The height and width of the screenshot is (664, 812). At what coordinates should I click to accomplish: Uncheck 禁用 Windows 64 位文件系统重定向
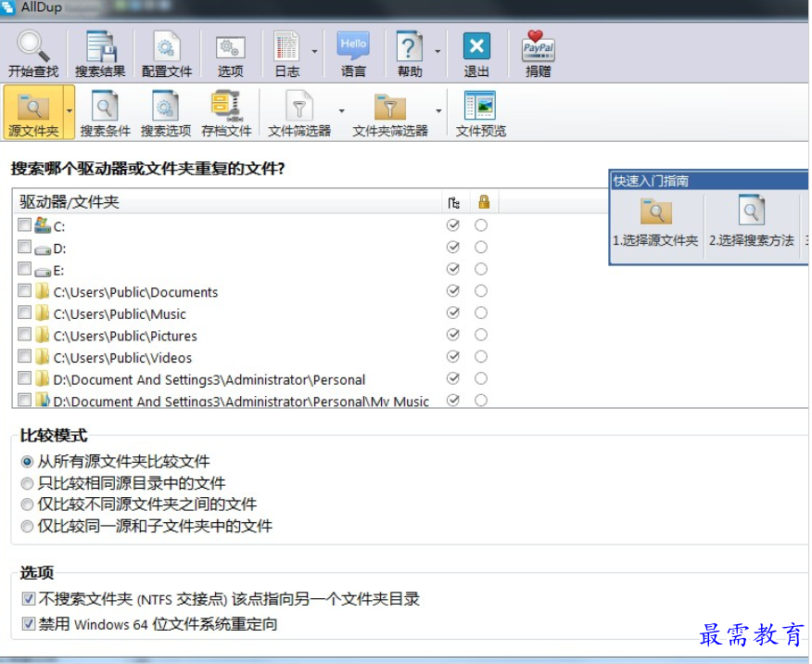[x=29, y=624]
